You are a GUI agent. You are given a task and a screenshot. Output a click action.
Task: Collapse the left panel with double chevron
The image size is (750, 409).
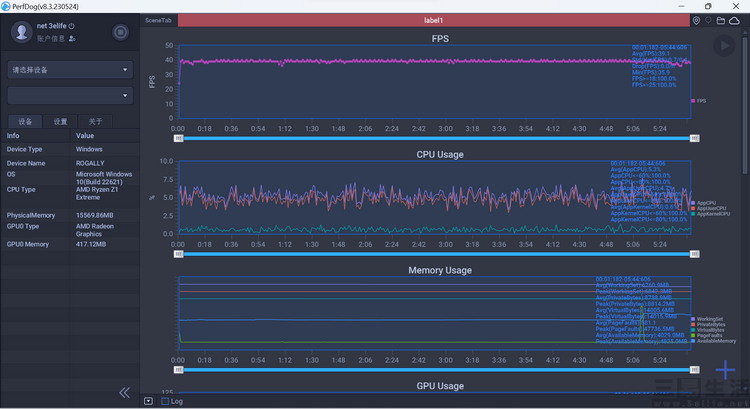[x=124, y=393]
